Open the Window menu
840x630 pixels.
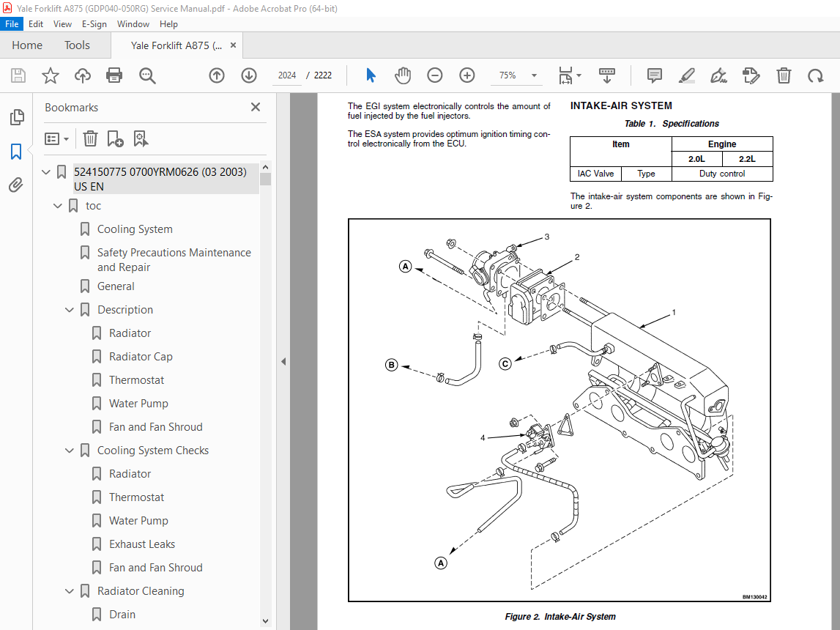pyautogui.click(x=133, y=24)
